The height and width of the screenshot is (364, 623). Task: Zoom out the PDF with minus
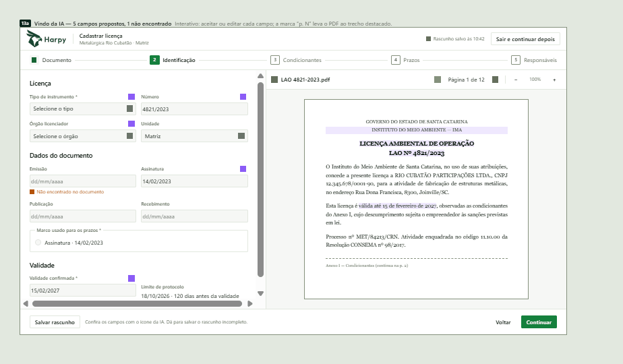[516, 80]
